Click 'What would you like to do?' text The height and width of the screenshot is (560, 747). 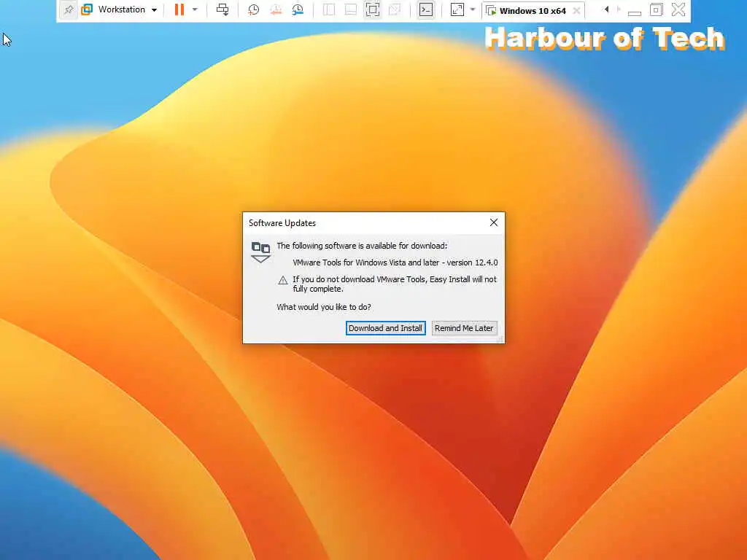323,307
